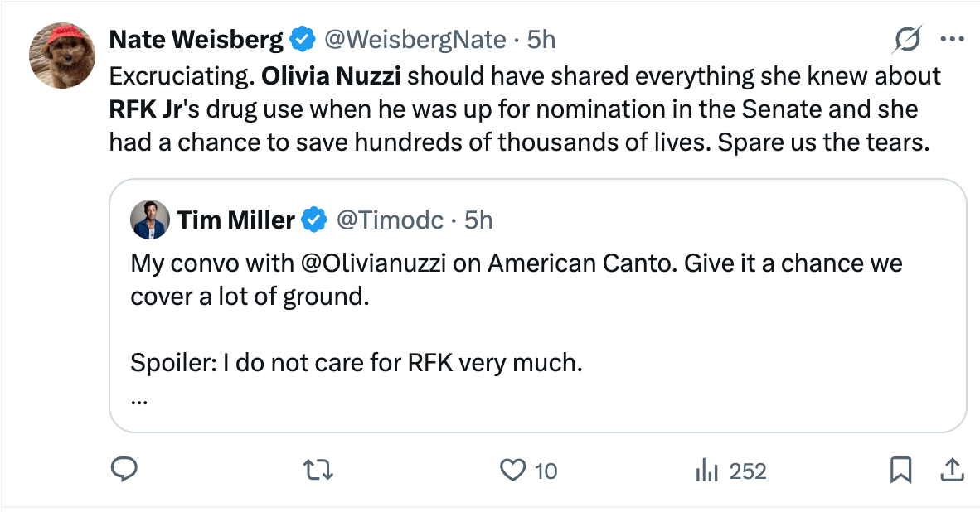980x512 pixels.
Task: Open the three-dot more options menu
Action: pos(950,39)
